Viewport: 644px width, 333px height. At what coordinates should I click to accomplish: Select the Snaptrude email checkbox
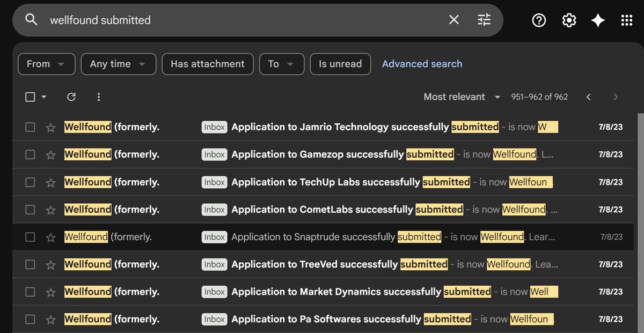coord(30,237)
